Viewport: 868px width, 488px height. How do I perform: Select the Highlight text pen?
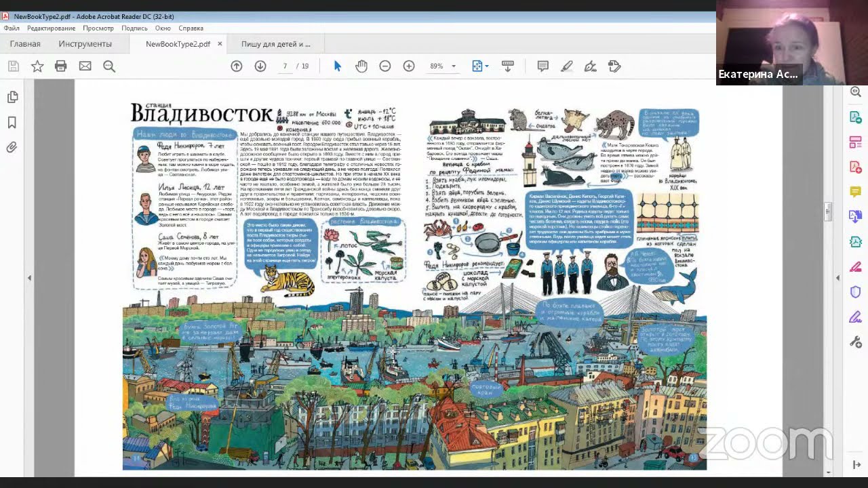click(x=567, y=66)
